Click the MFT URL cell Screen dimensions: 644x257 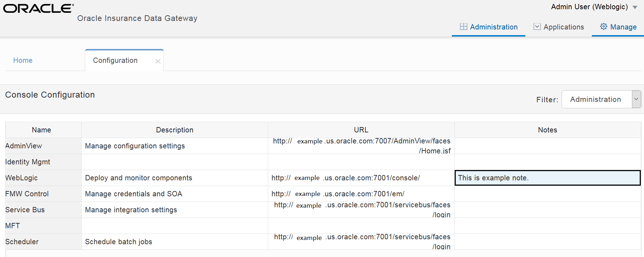(361, 226)
